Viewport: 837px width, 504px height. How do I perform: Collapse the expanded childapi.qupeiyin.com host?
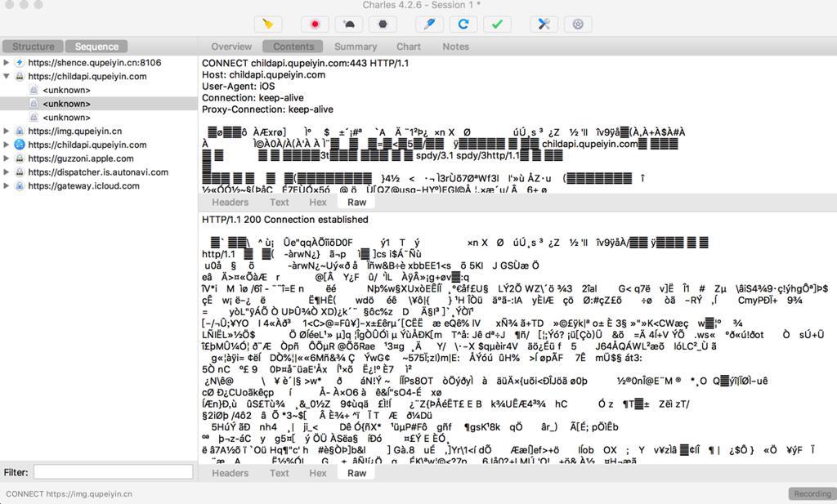(x=7, y=76)
